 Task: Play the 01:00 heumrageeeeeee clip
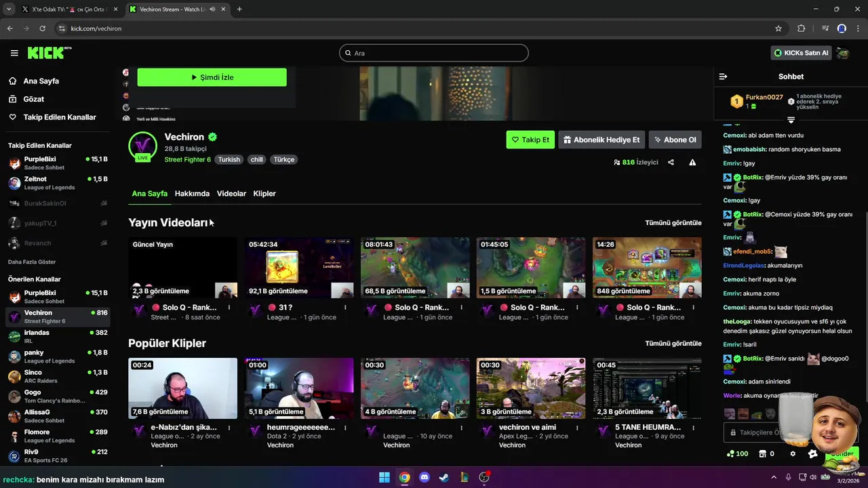click(x=299, y=388)
